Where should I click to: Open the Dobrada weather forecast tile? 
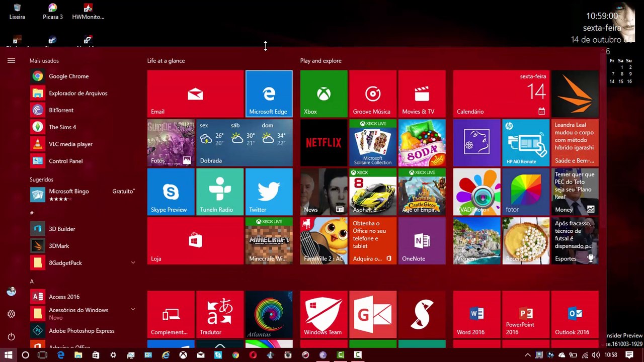[x=245, y=143]
